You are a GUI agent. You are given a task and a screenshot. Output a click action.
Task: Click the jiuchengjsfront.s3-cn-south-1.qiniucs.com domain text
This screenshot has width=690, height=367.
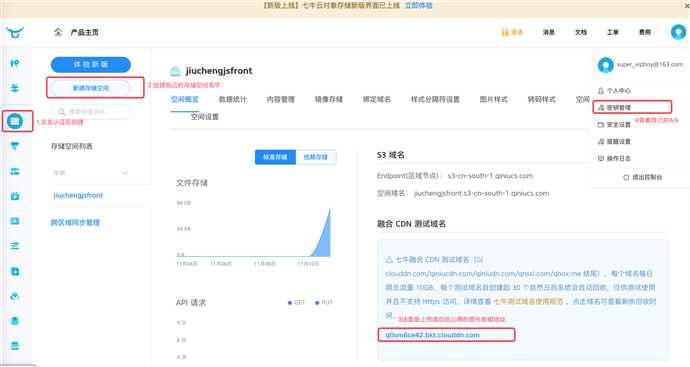[481, 193]
